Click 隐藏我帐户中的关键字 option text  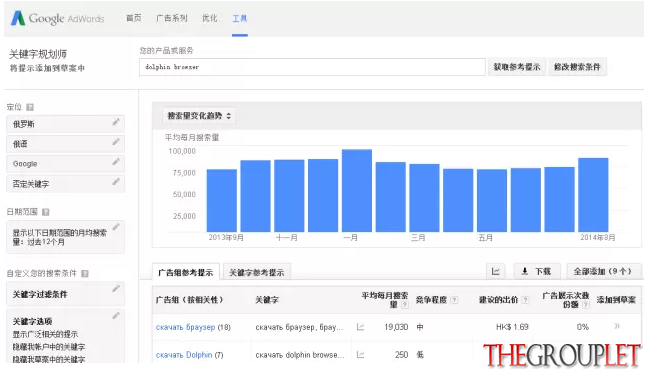49,347
